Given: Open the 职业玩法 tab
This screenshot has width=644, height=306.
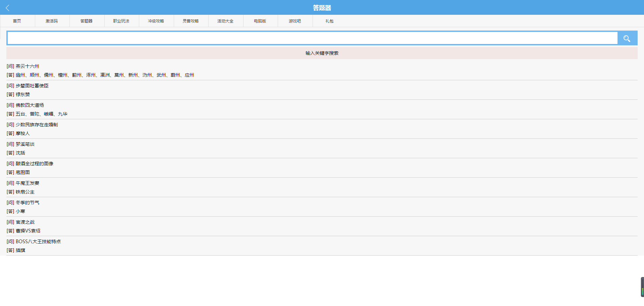Looking at the screenshot, I should 121,21.
